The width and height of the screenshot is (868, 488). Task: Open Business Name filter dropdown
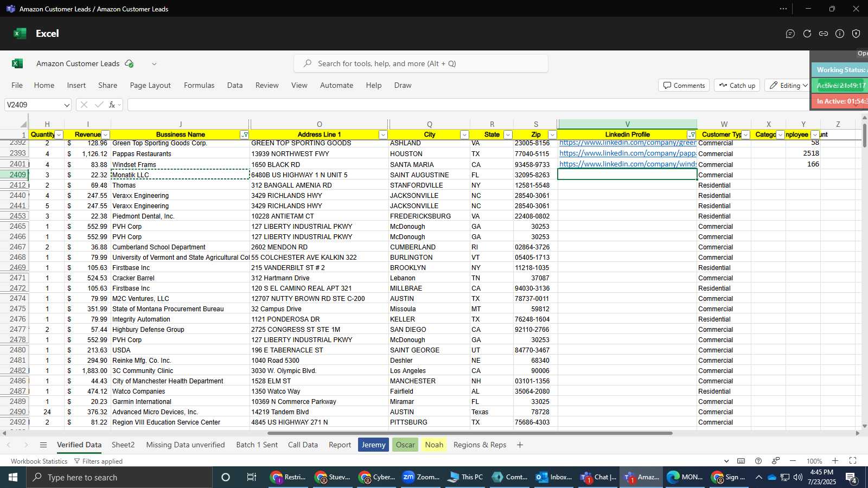point(245,134)
